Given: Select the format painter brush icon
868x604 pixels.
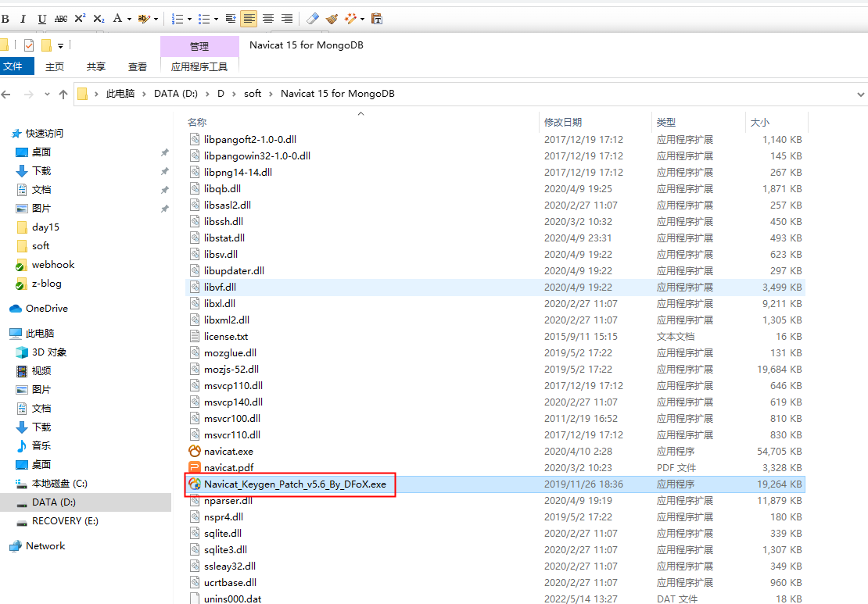Looking at the screenshot, I should point(332,19).
